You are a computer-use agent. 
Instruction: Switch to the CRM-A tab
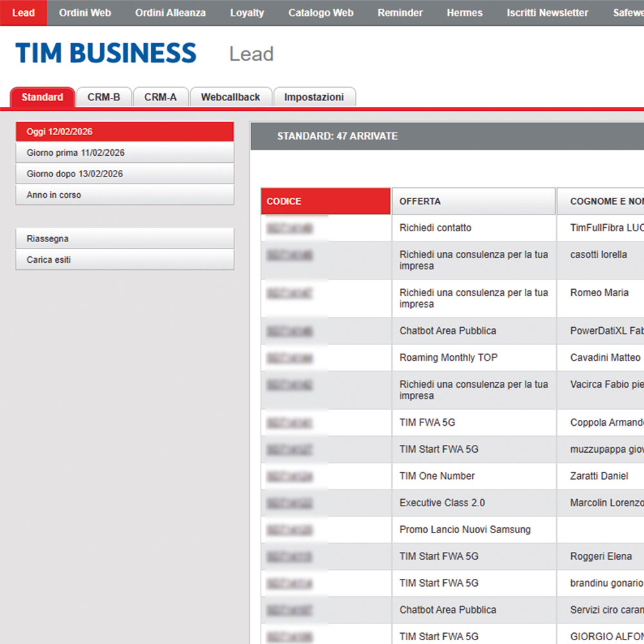click(x=160, y=97)
